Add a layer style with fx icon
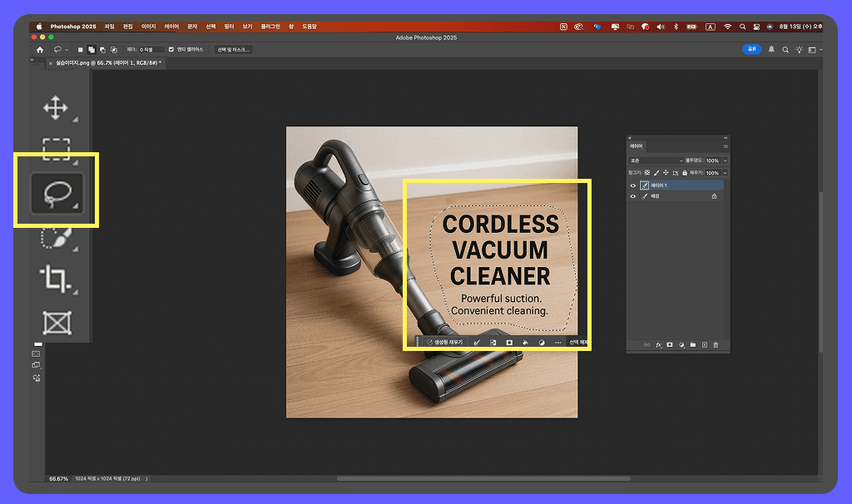The width and height of the screenshot is (852, 504). pyautogui.click(x=659, y=345)
